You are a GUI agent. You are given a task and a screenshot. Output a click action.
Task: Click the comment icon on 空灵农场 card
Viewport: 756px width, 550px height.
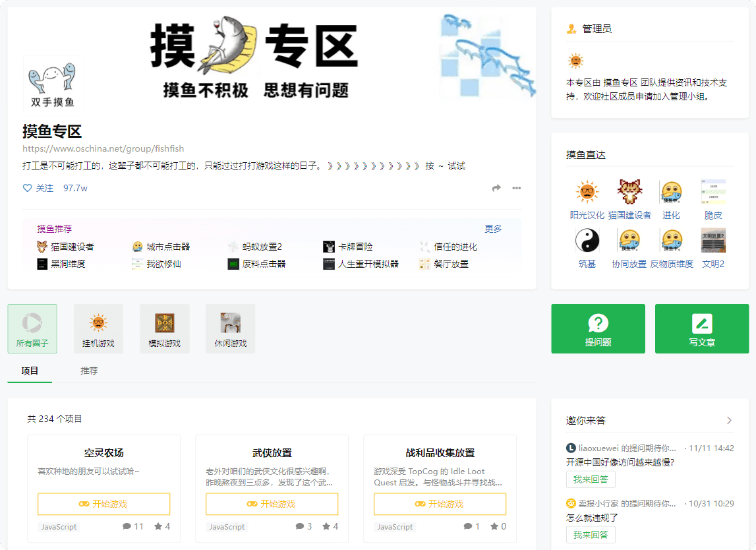(x=127, y=526)
